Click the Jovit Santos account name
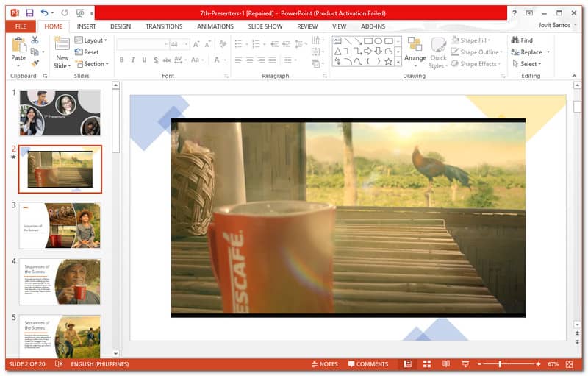This screenshot has width=588, height=376. click(554, 25)
